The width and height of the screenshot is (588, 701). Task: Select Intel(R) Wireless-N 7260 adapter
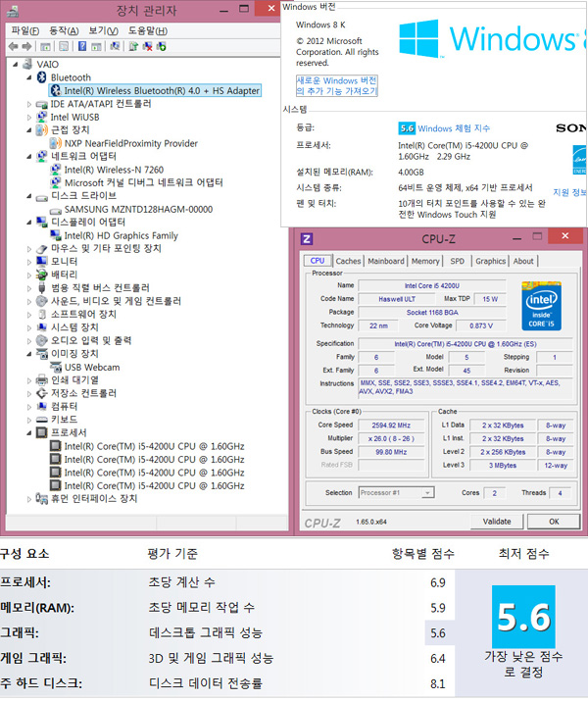114,170
